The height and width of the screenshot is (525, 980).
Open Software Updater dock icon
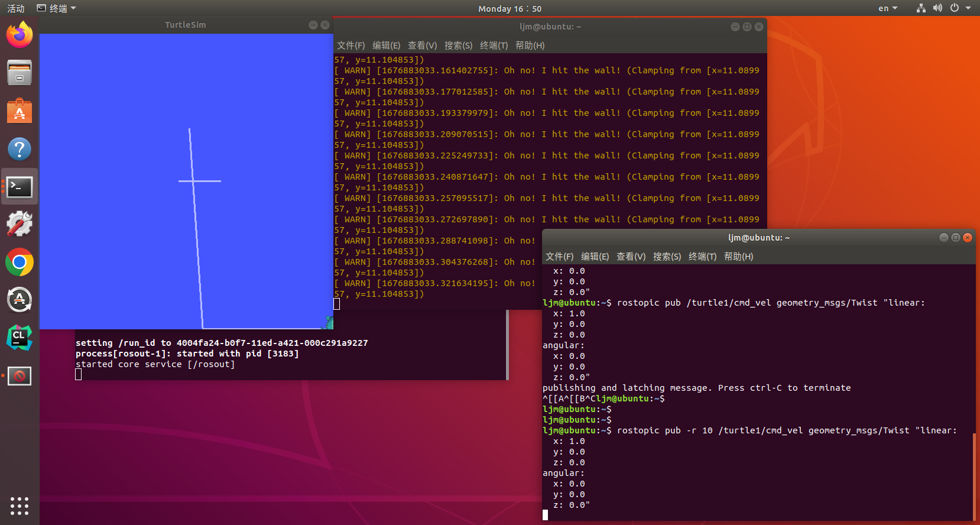(x=20, y=300)
